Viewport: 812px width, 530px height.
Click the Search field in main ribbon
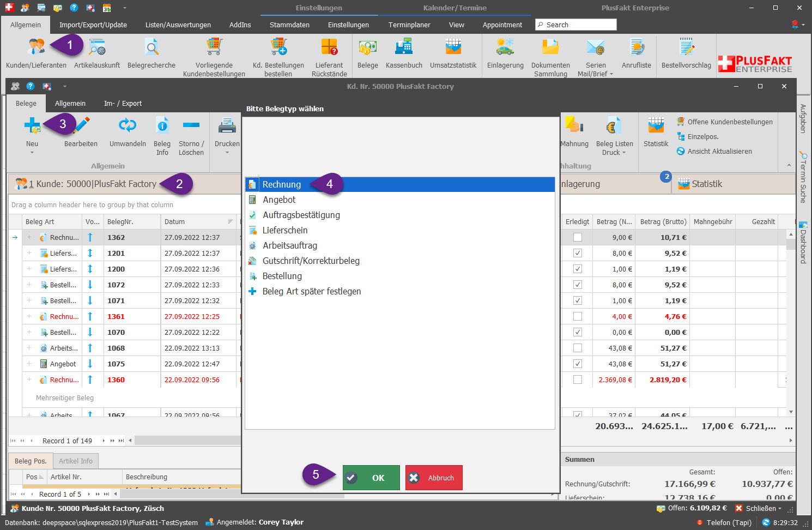tap(576, 25)
